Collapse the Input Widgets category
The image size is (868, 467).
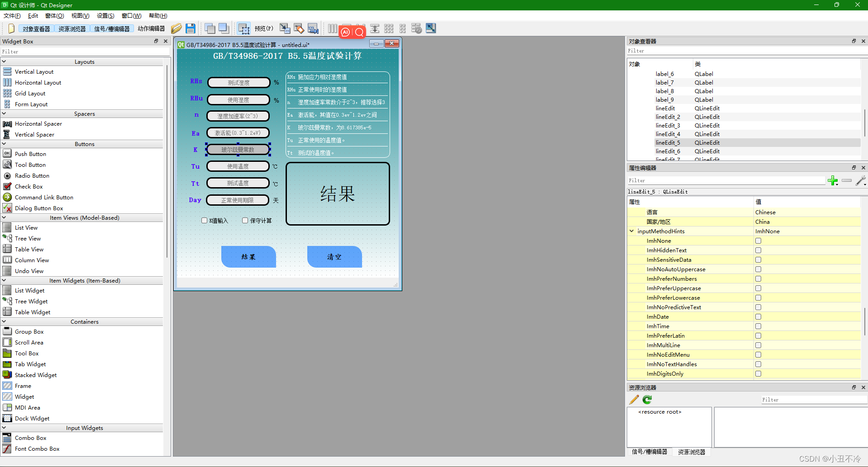tap(4, 428)
